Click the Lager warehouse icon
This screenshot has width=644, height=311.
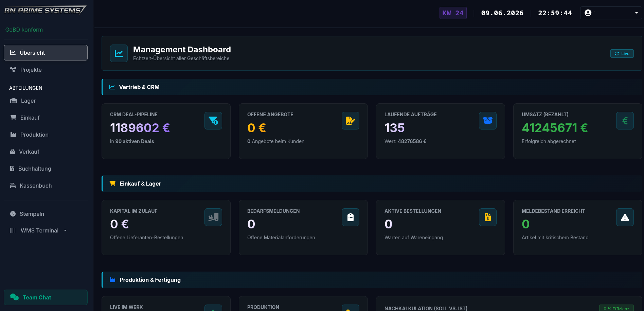[x=14, y=101]
